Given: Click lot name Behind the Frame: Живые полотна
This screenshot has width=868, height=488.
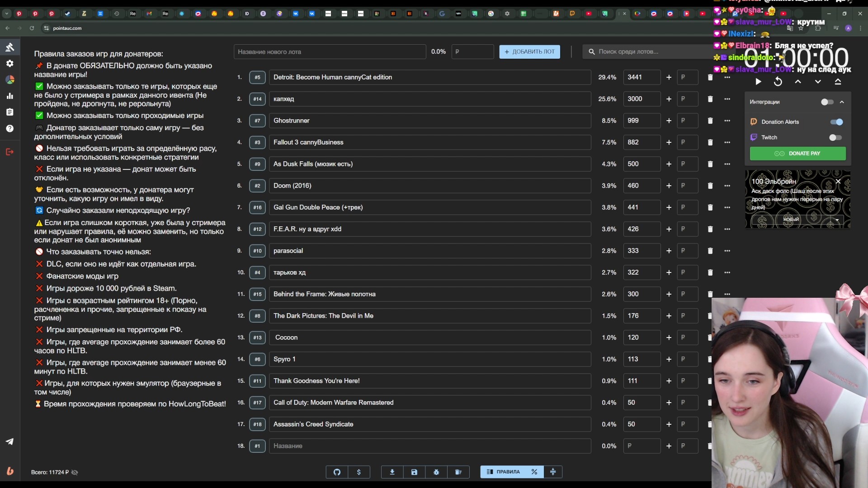Looking at the screenshot, I should pos(324,294).
